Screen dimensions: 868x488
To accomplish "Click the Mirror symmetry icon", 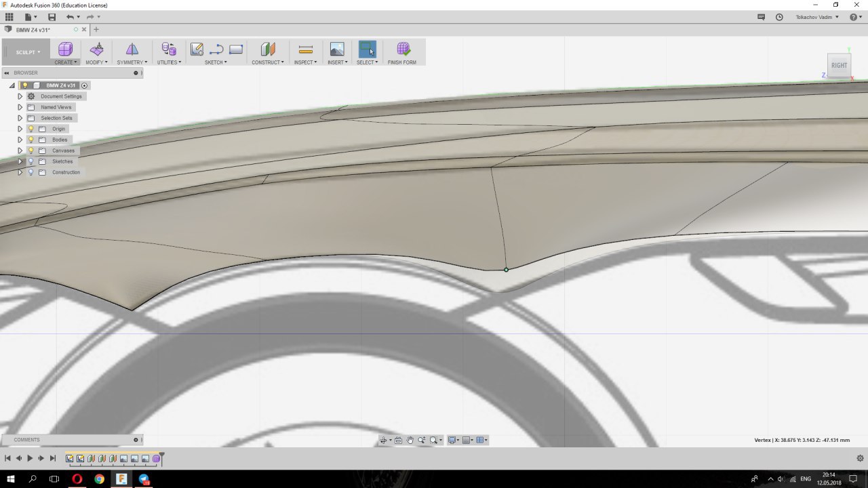I will tap(132, 49).
